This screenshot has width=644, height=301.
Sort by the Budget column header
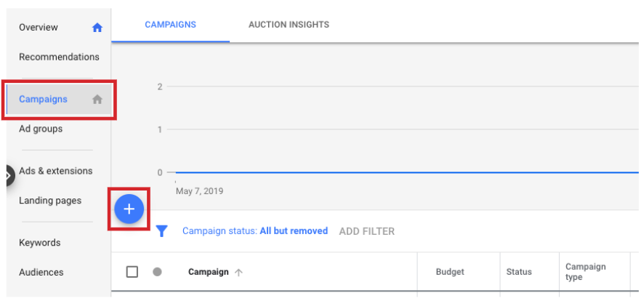coord(450,272)
